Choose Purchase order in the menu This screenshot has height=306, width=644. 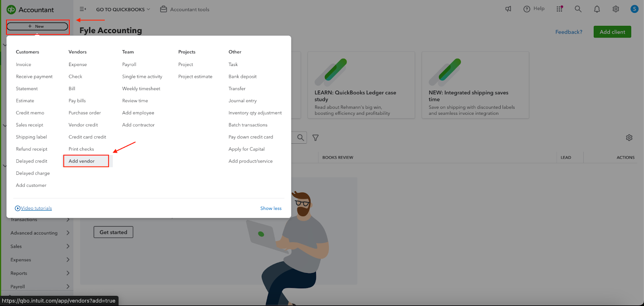tap(85, 113)
